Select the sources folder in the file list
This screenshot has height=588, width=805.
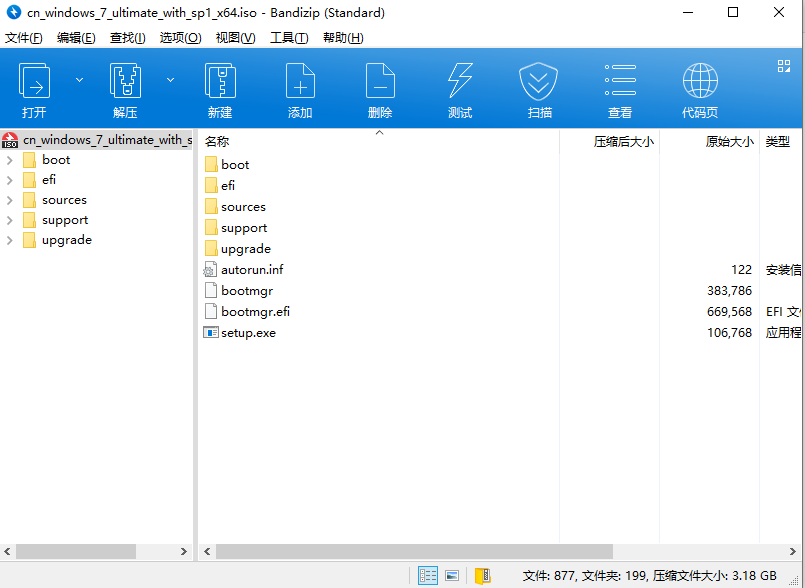[x=243, y=207]
